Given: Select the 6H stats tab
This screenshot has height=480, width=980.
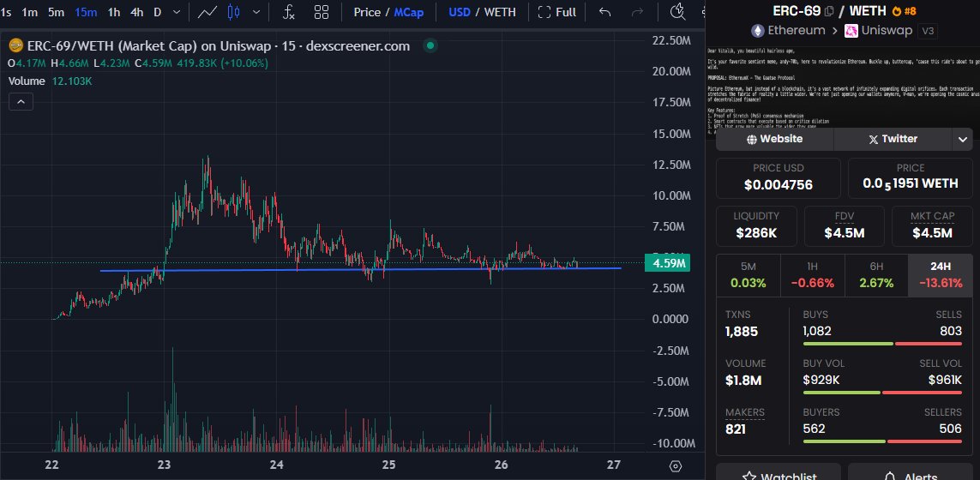Looking at the screenshot, I should [x=876, y=276].
